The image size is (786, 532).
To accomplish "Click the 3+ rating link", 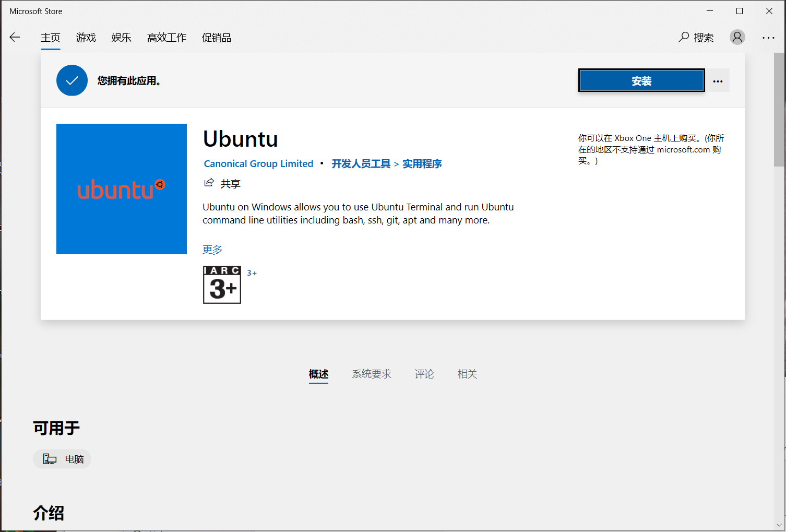I will (252, 273).
